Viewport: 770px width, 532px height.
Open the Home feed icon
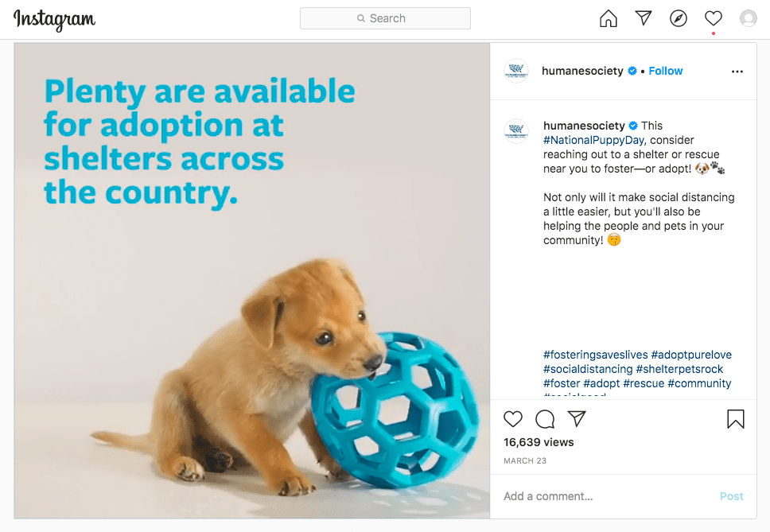point(608,18)
